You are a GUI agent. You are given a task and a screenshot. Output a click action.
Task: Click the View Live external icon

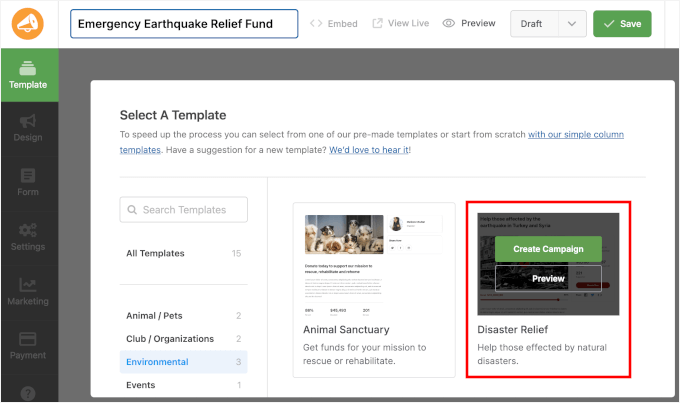(378, 23)
